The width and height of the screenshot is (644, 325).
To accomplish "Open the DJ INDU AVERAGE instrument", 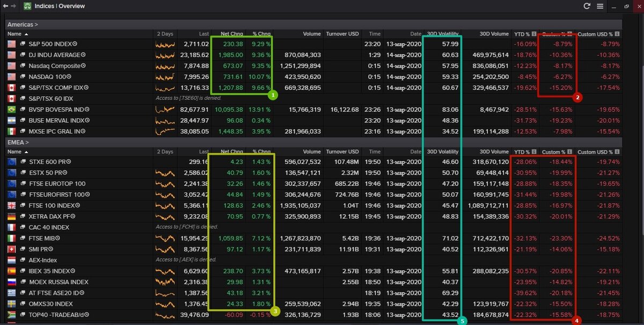I will click(x=55, y=55).
